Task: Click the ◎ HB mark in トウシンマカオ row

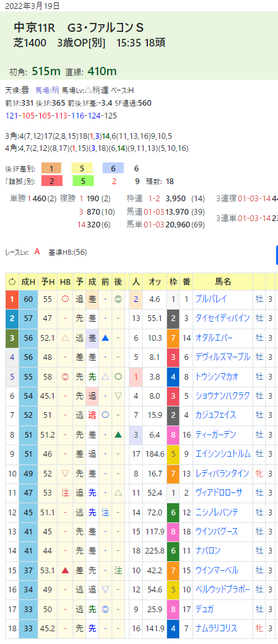Action: point(65,376)
